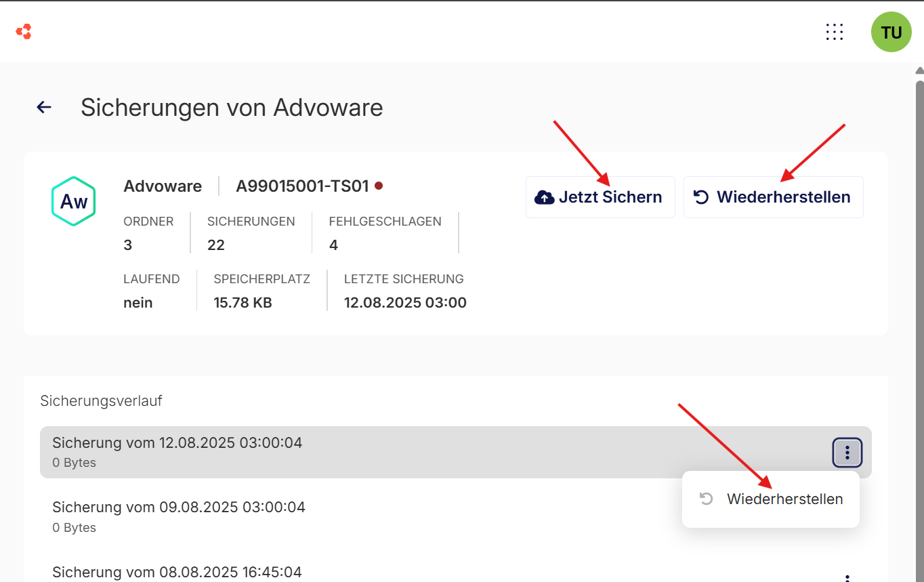924x582 pixels.
Task: Select backup from 08.08.2025 16:45:04
Action: click(x=455, y=569)
